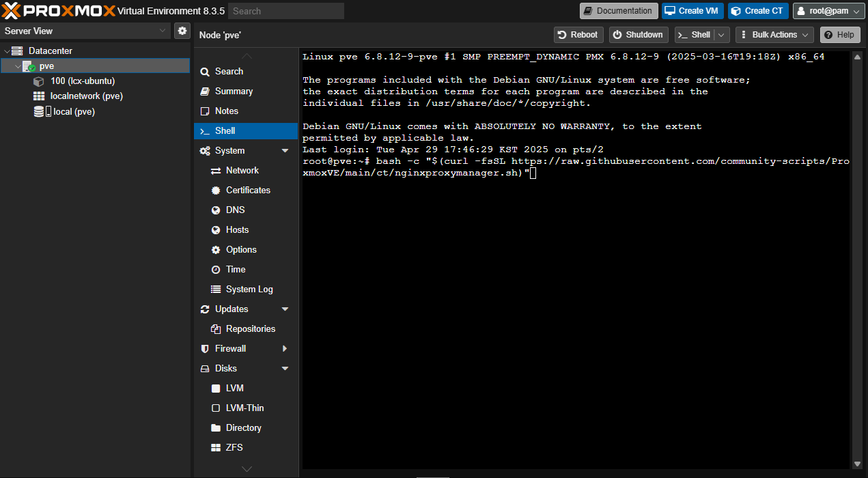Open the Server View gear settings
Screen dimensions: 868x478
click(182, 31)
